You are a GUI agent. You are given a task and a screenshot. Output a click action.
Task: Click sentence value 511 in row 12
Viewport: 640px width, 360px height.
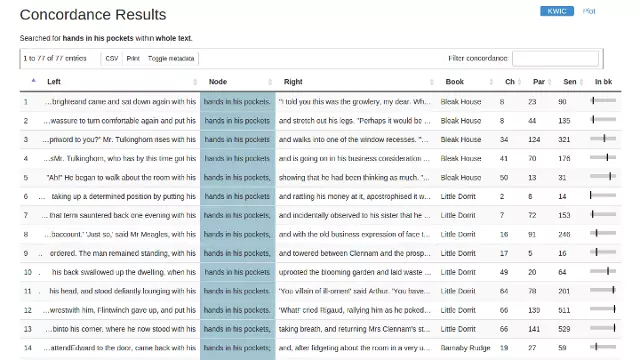(564, 310)
